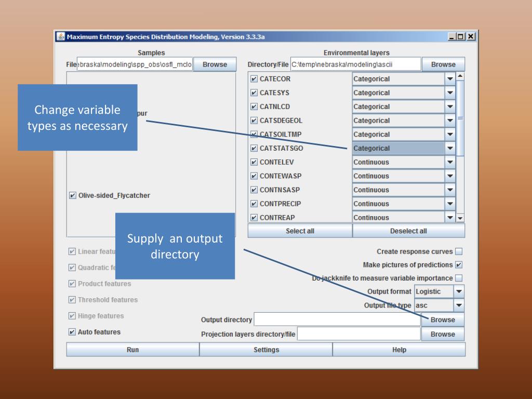Open the CATECOR variable type dropdown
This screenshot has height=399, width=532.
point(450,79)
